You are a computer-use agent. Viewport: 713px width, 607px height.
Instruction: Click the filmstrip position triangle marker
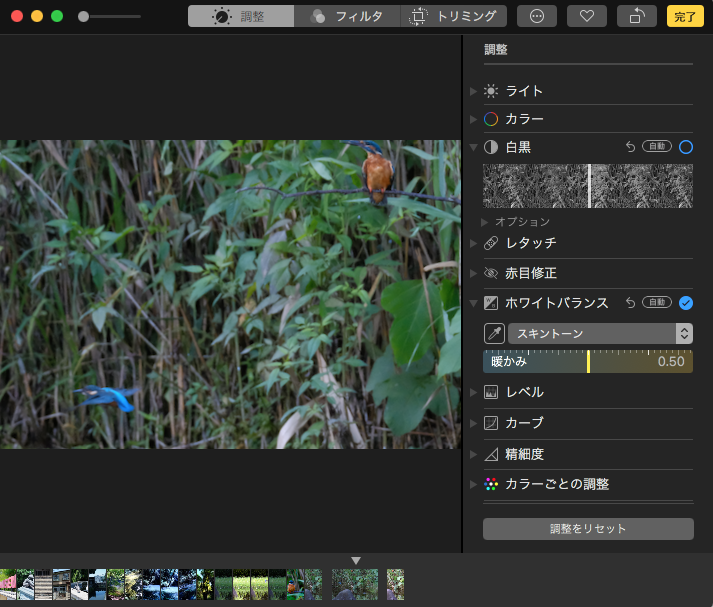point(356,561)
